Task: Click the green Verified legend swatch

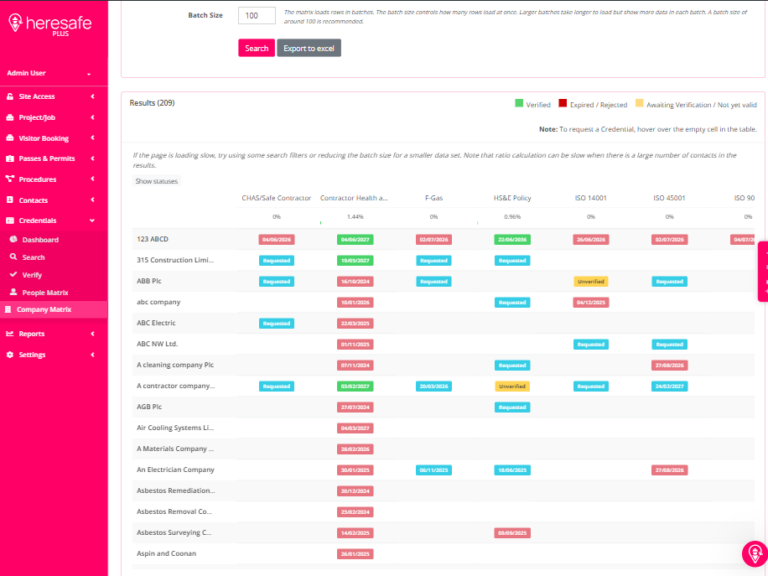Action: pos(519,103)
